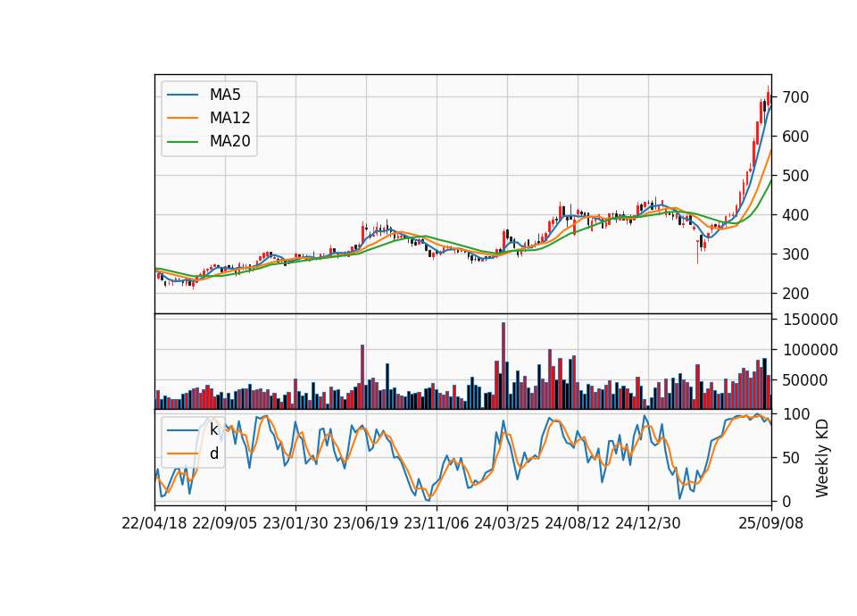The height and width of the screenshot is (616, 857).
Task: Click the 0 label on KD axis
Action: coord(787,502)
